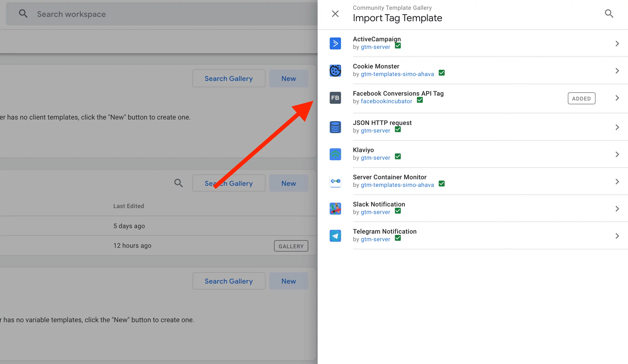Click the workspace search magnifier icon
The height and width of the screenshot is (364, 628).
[x=23, y=14]
